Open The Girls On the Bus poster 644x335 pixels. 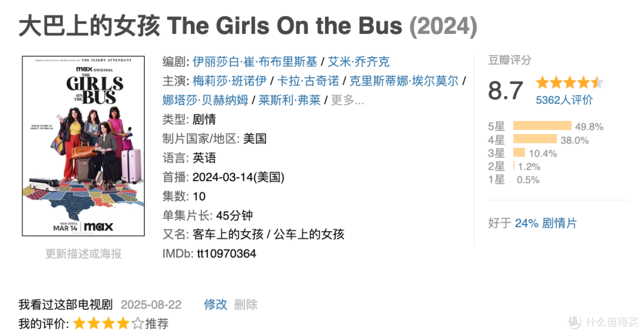[83, 145]
